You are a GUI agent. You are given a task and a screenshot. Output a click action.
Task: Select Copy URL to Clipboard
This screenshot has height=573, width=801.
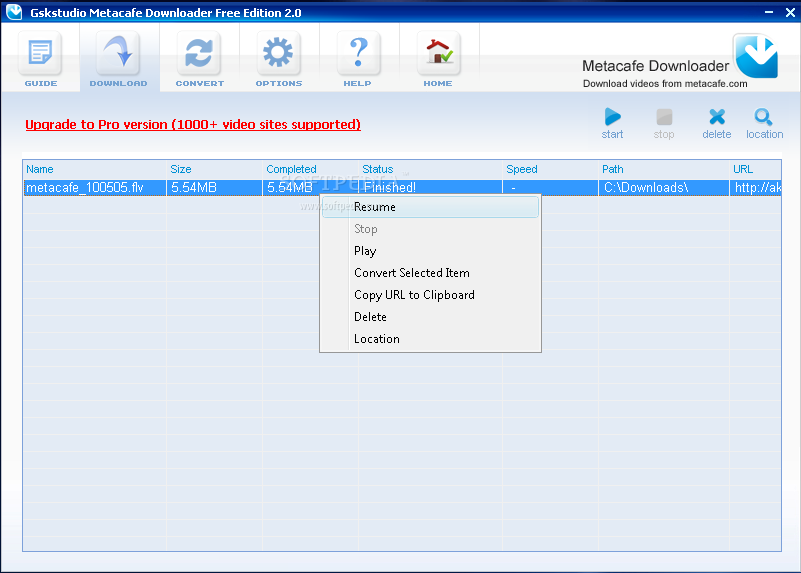click(430, 295)
